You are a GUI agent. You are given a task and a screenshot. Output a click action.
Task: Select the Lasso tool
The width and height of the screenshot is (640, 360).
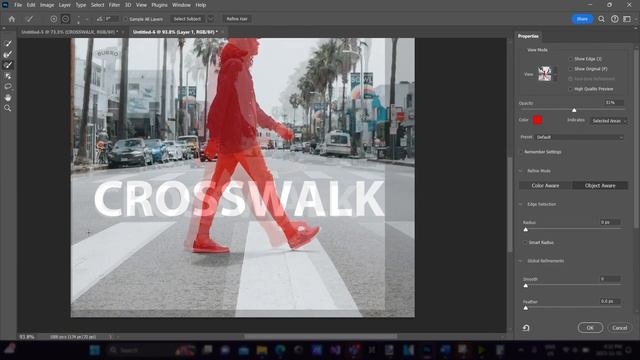coord(8,87)
